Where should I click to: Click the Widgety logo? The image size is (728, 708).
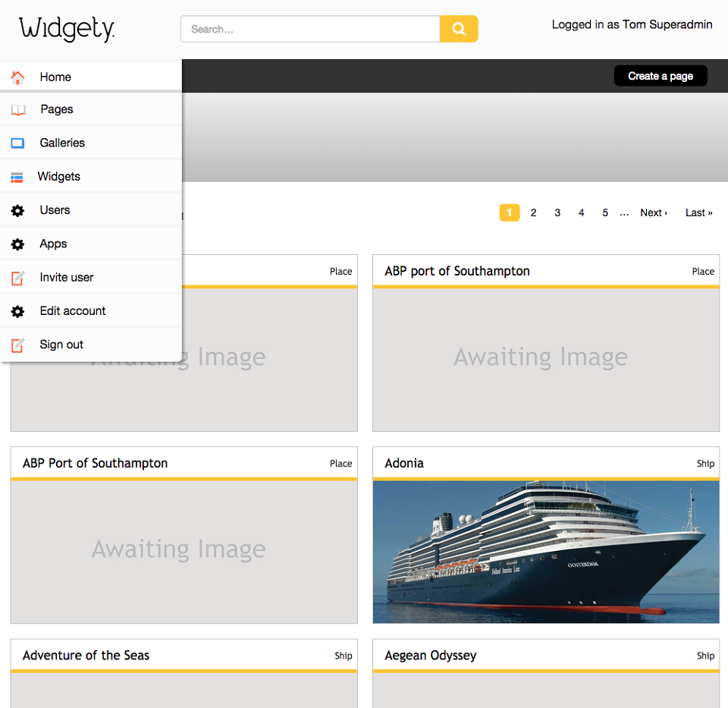click(x=67, y=29)
